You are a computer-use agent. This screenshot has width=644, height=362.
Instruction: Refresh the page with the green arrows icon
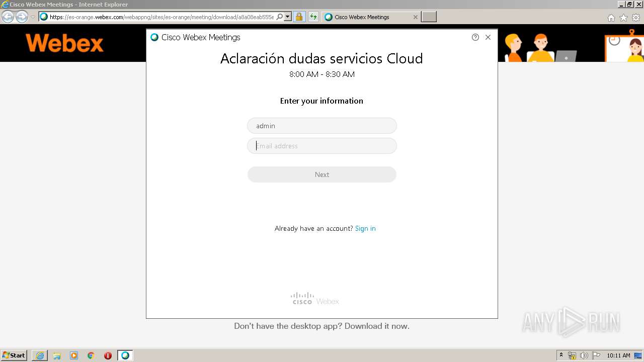(313, 17)
